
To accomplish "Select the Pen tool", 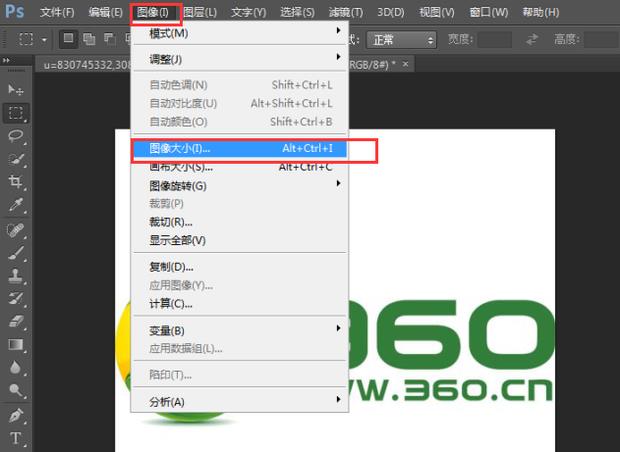I will tap(16, 416).
